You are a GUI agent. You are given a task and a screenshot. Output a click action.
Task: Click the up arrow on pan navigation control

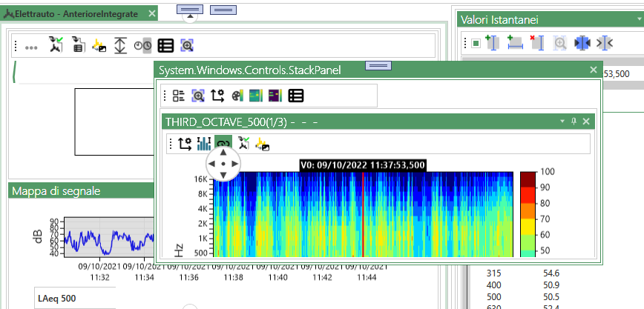223,151
